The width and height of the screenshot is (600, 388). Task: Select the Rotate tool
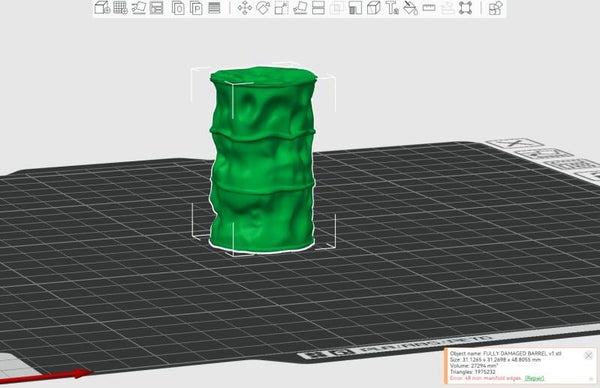263,8
